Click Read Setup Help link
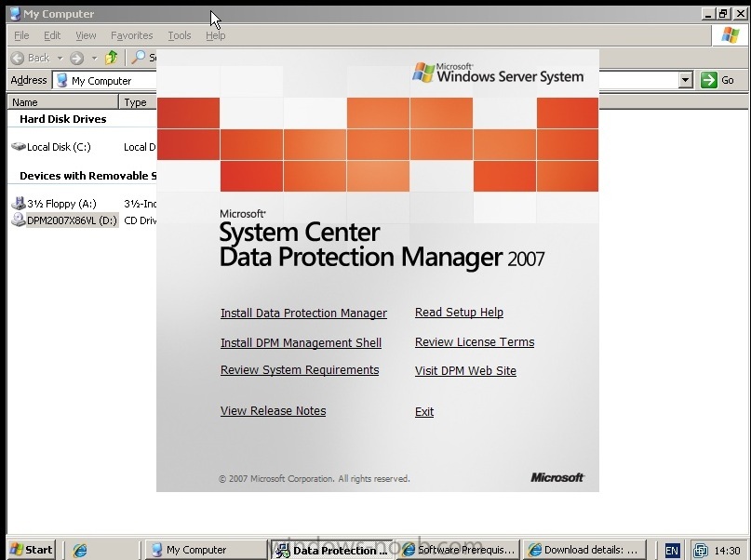The width and height of the screenshot is (751, 560). pyautogui.click(x=459, y=312)
